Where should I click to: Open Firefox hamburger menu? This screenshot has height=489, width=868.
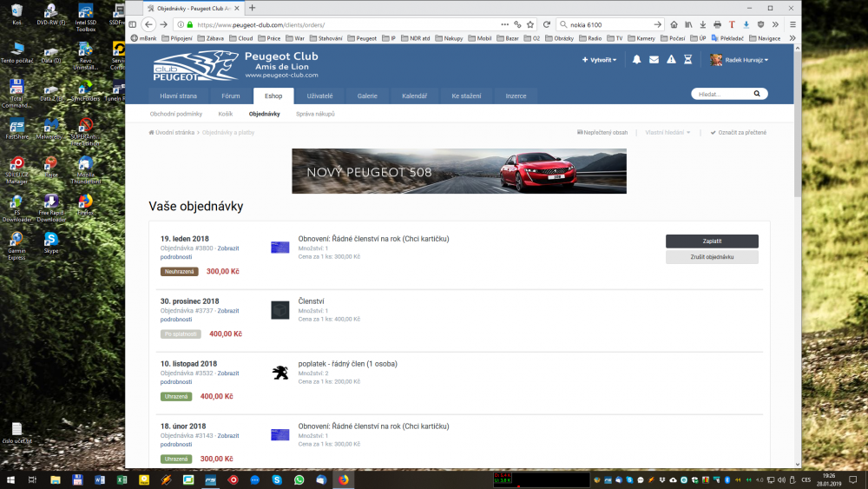click(792, 24)
